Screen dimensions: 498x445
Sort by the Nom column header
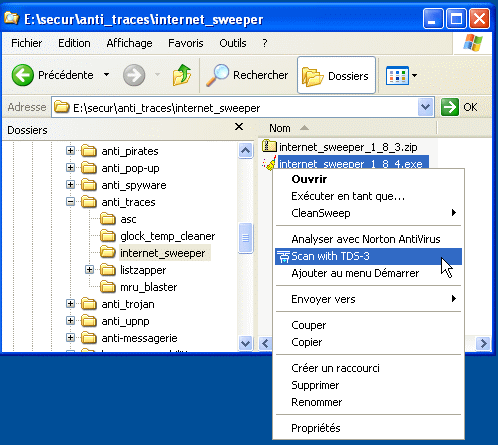point(347,128)
